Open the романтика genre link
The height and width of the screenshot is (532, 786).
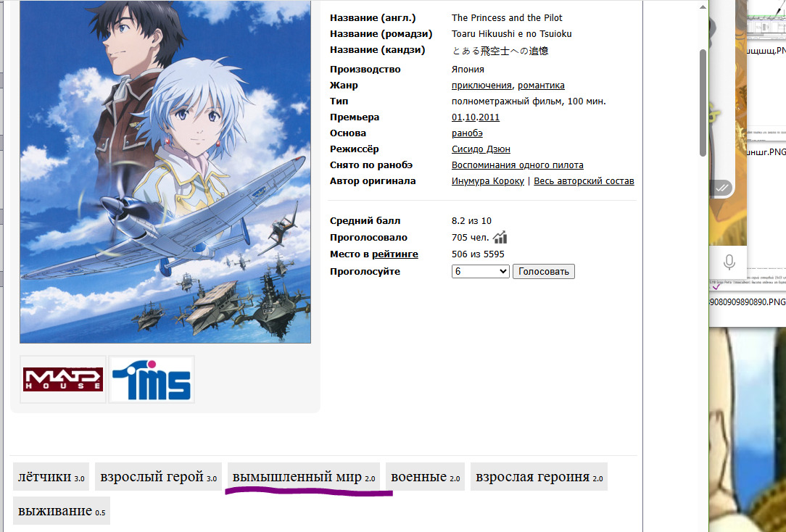click(x=541, y=85)
